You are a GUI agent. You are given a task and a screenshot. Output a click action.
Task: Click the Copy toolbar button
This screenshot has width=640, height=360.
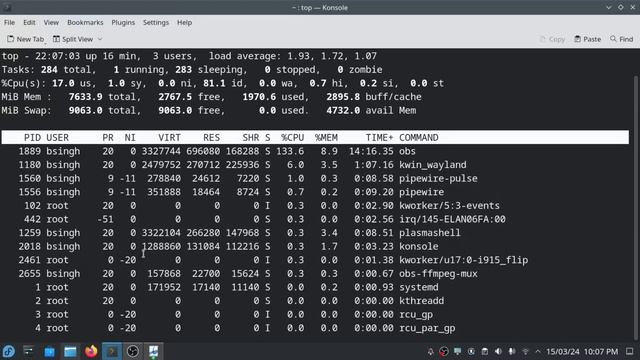(552, 39)
